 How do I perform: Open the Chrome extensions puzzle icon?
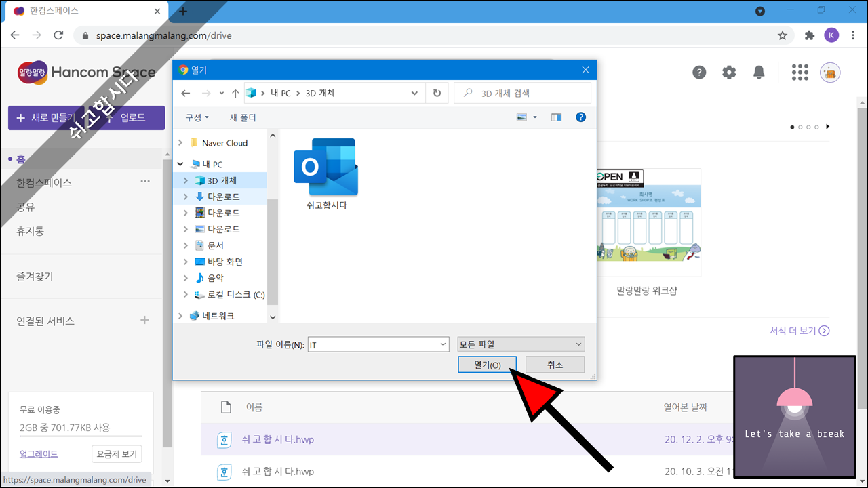pyautogui.click(x=809, y=35)
